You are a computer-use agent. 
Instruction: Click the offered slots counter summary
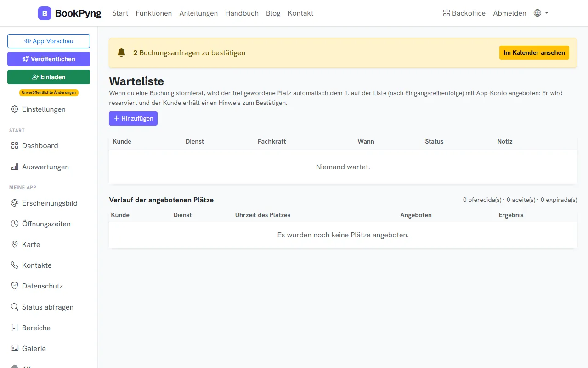click(x=520, y=200)
